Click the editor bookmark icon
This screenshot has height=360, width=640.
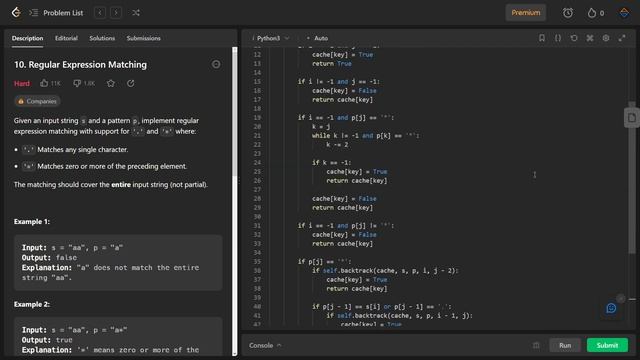pyautogui.click(x=542, y=38)
